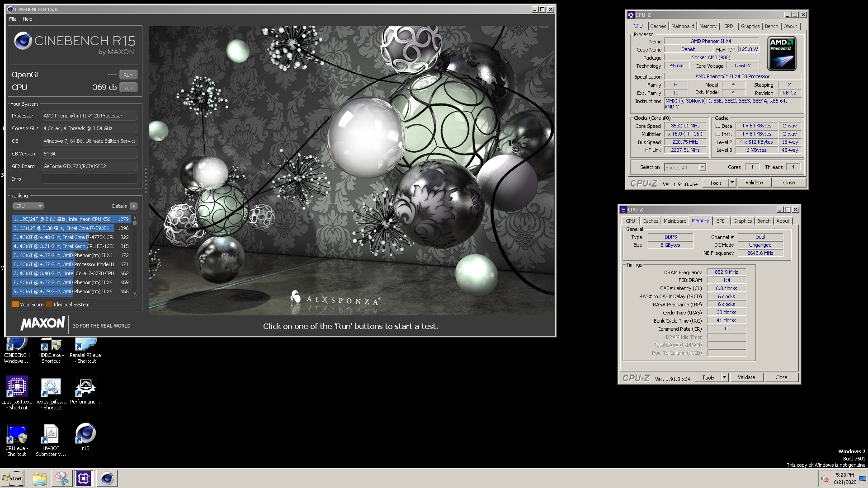Open Graphics tab in upper CPU-Z
The width and height of the screenshot is (868, 488).
(x=750, y=26)
